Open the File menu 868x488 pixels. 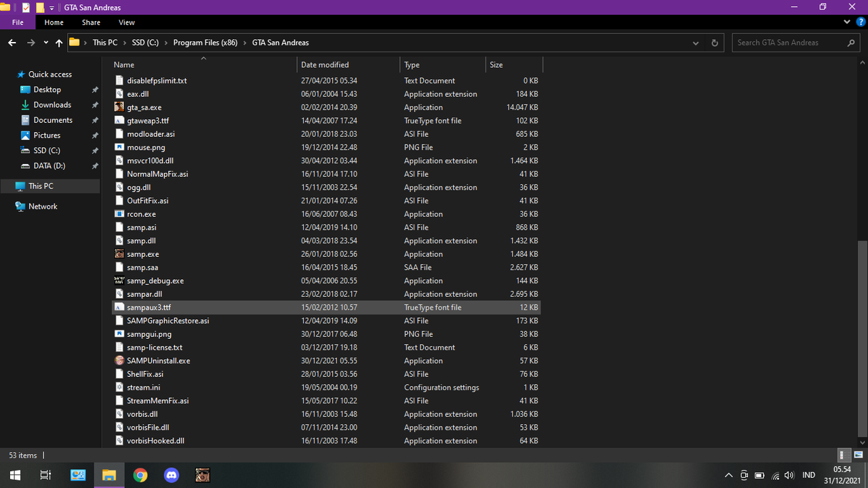tap(18, 22)
